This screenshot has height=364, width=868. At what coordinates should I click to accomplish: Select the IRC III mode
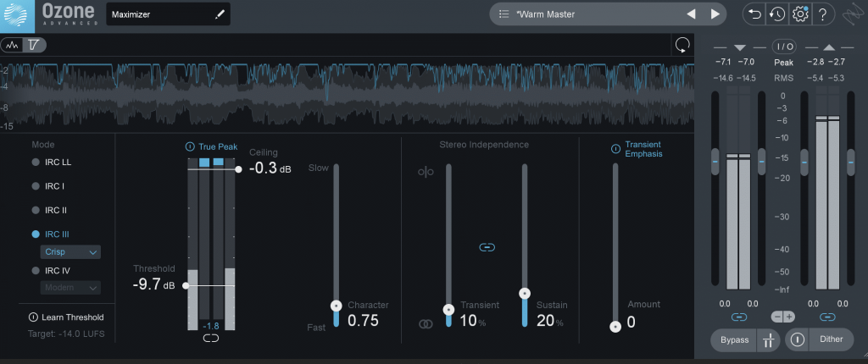[50, 234]
